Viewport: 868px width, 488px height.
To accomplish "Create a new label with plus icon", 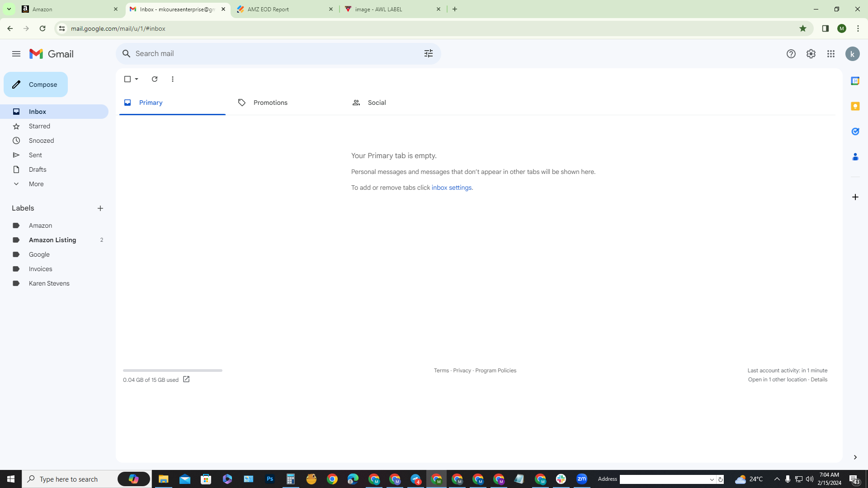I will (100, 208).
